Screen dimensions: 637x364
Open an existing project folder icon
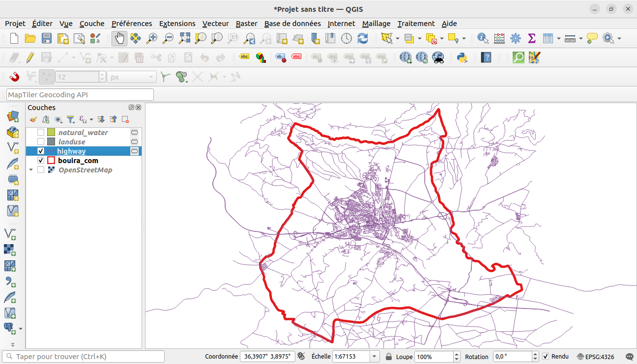point(30,38)
